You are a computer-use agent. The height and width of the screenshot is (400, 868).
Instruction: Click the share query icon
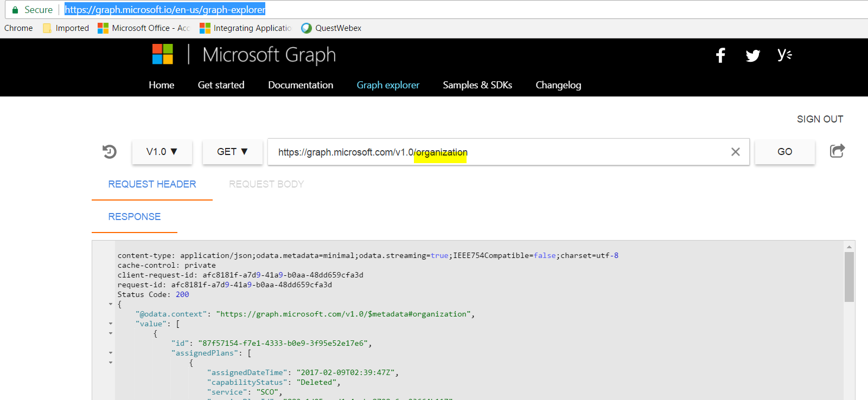(837, 151)
